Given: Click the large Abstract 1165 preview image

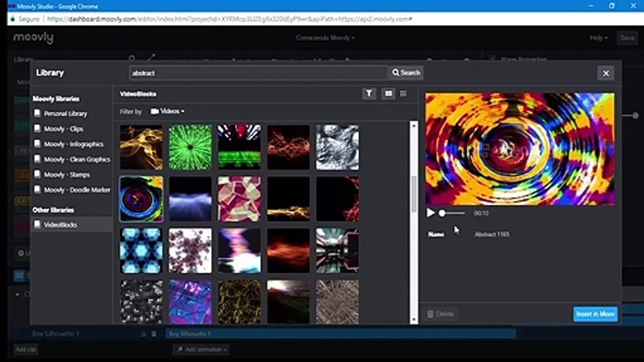Looking at the screenshot, I should tap(520, 149).
